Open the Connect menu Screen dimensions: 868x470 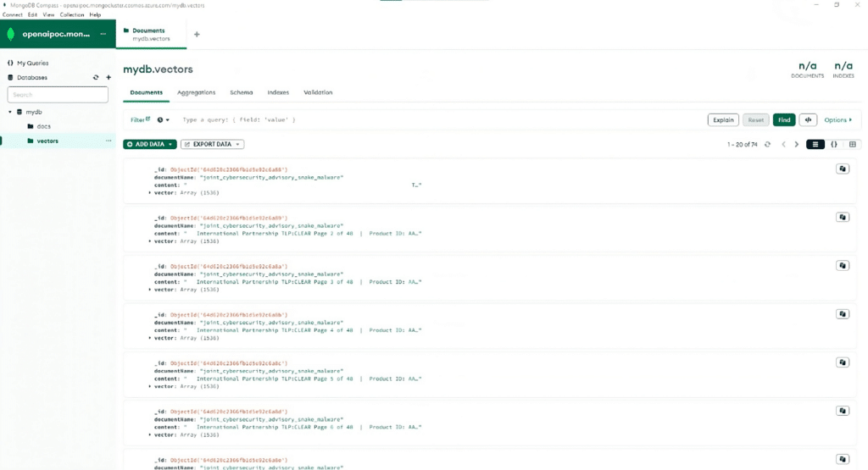pyautogui.click(x=12, y=15)
